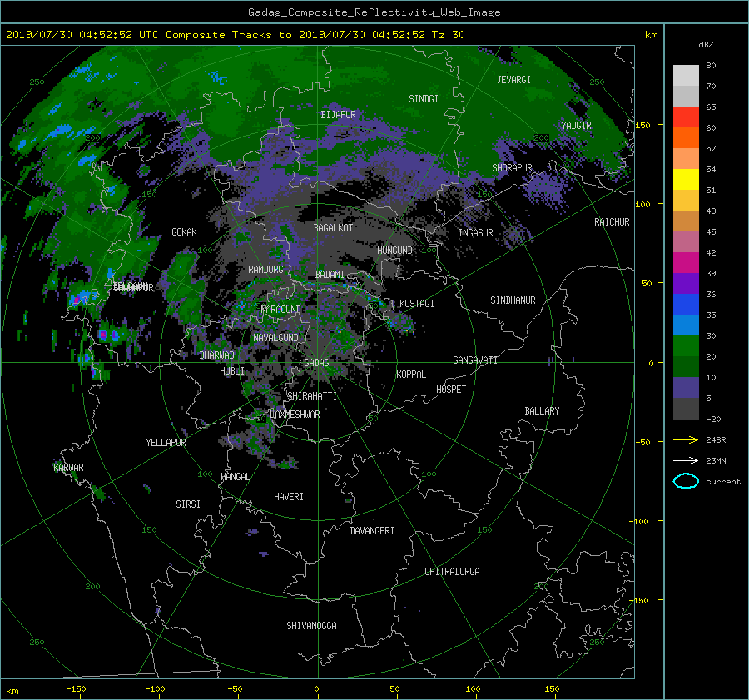Image resolution: width=749 pixels, height=700 pixels.
Task: Click the GANGAVATI city label
Action: click(x=475, y=360)
